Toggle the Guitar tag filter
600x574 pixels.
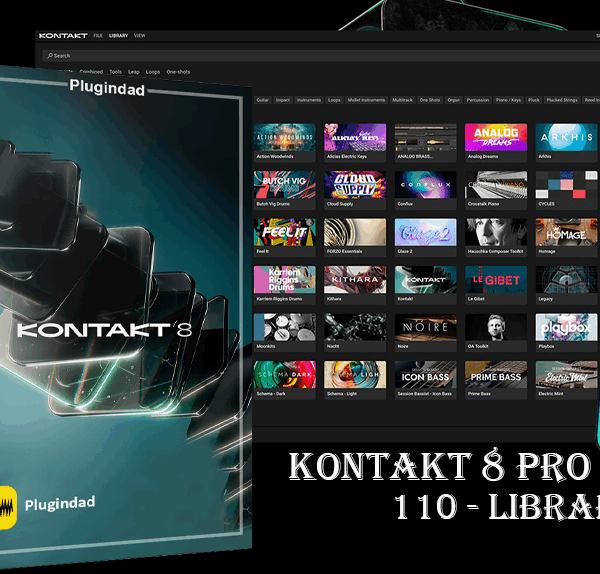262,100
